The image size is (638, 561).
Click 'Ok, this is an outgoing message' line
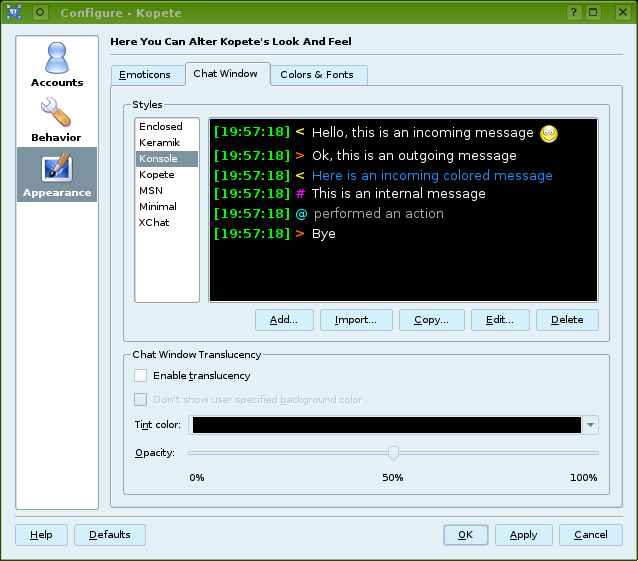tap(414, 155)
